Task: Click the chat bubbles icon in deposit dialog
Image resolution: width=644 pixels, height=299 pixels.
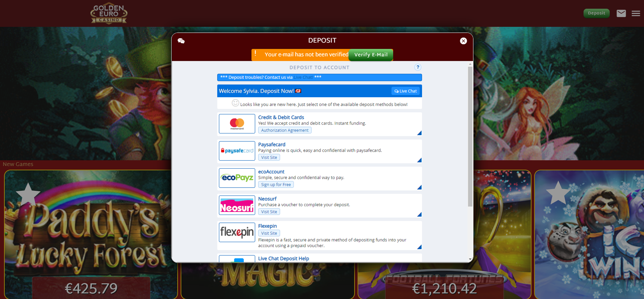Action: [181, 41]
